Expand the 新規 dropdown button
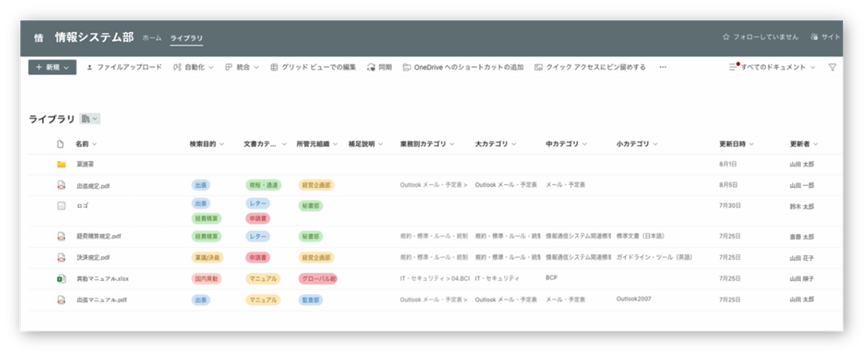 [52, 68]
